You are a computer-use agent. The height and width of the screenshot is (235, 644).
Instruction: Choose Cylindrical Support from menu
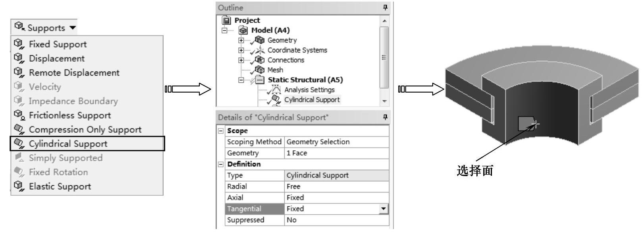click(68, 144)
